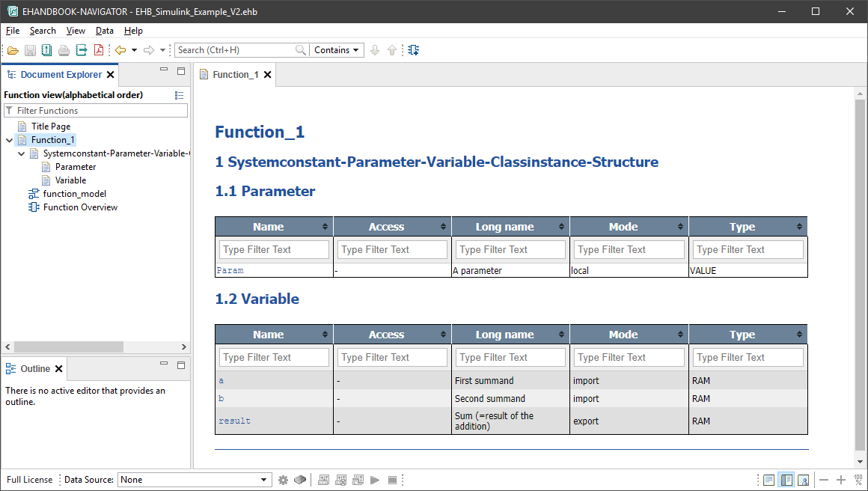Click the open folder icon in toolbar
868x491 pixels.
pyautogui.click(x=13, y=50)
